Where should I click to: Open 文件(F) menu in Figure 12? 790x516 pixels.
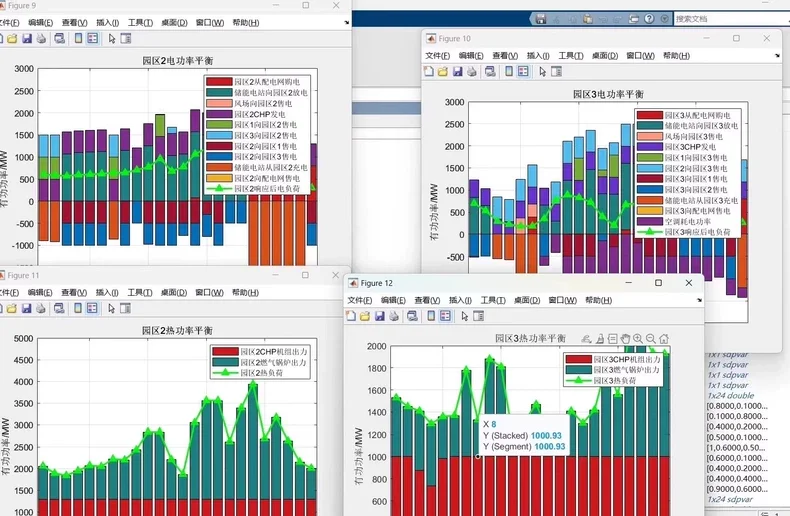[x=359, y=300]
